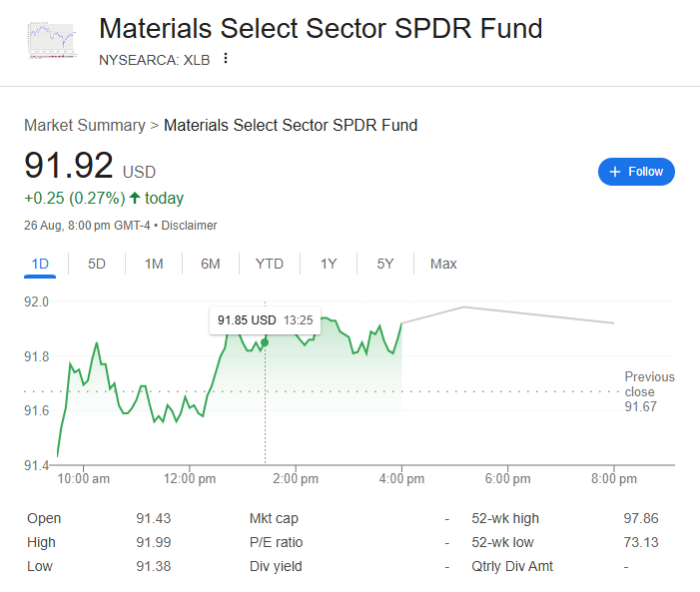Select the 6M tab

211,264
